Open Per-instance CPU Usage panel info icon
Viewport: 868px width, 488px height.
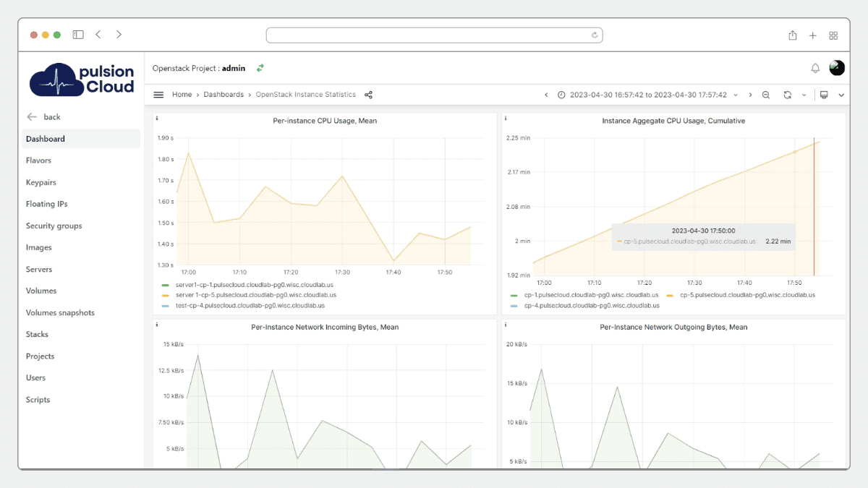[157, 118]
